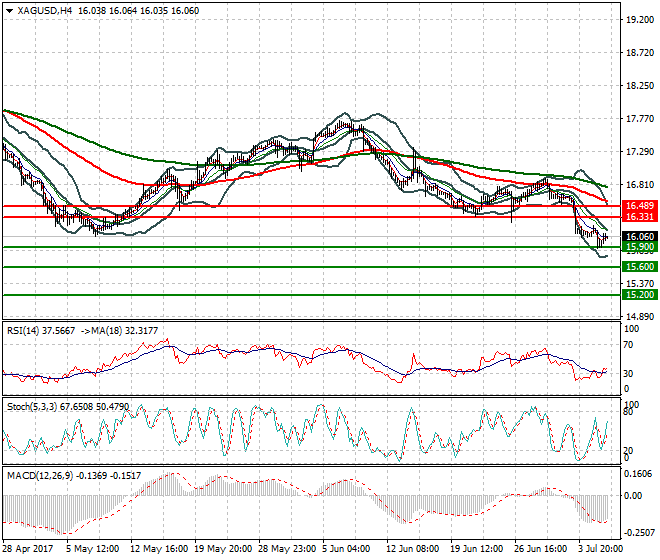The height and width of the screenshot is (560, 660).
Task: Select the green 15.600 support price label
Action: pyautogui.click(x=640, y=267)
